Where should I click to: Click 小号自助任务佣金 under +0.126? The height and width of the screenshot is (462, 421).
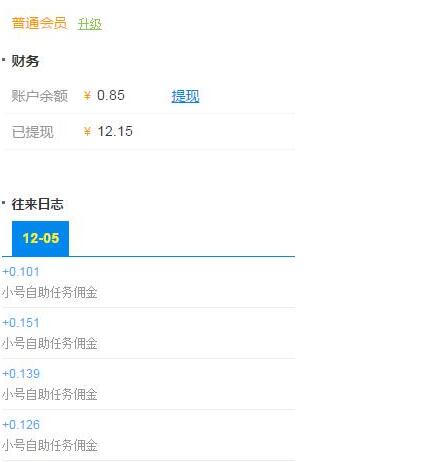(x=50, y=446)
